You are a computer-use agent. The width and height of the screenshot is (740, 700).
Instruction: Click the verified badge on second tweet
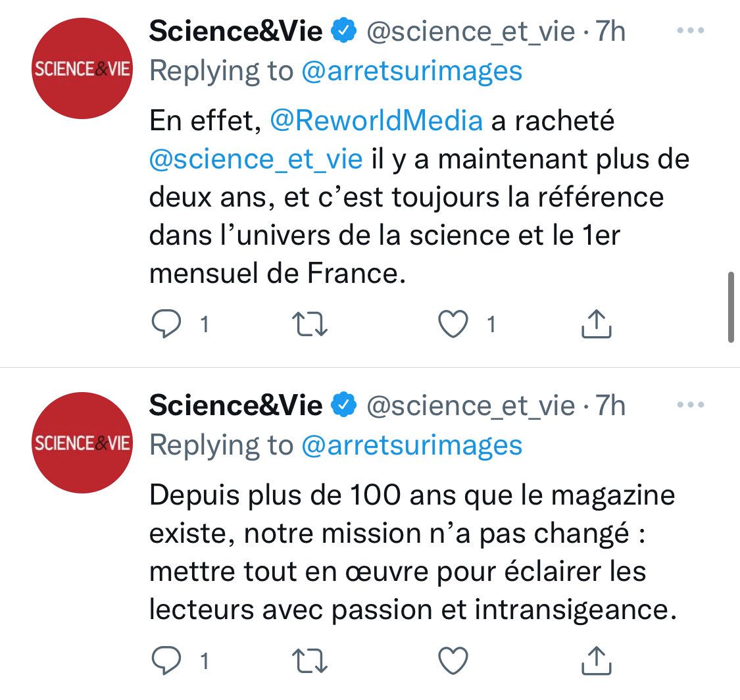point(343,406)
